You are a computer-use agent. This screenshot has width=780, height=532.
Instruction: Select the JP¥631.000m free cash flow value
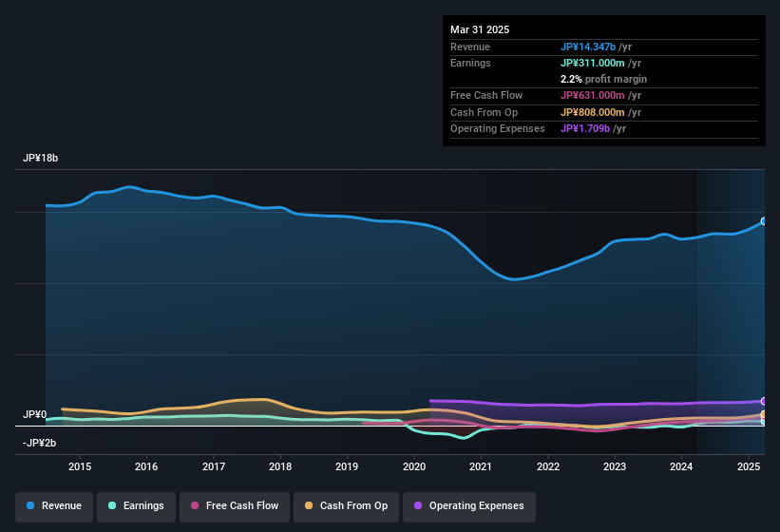click(593, 95)
